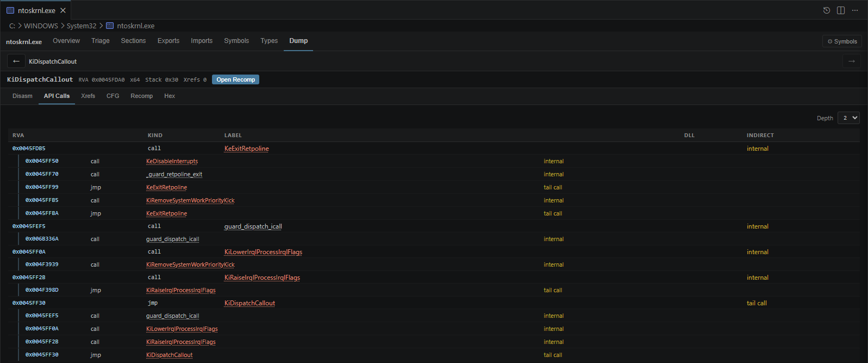Follow the KiLowerIrqlProcessIrqlFlags label link at 0x0045FF0A
868x363 pixels.
263,252
